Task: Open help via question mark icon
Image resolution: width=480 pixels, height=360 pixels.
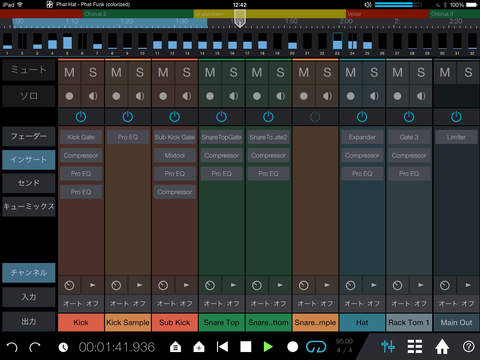Action: pos(468,347)
